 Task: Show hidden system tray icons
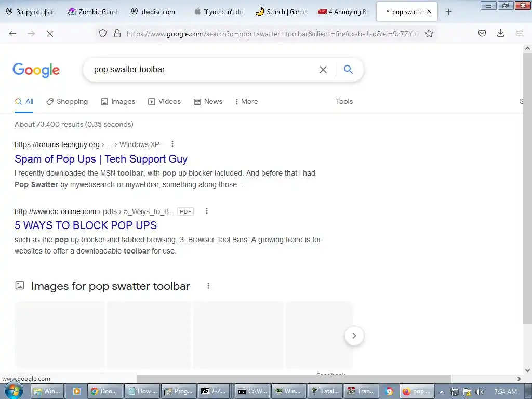(x=442, y=392)
